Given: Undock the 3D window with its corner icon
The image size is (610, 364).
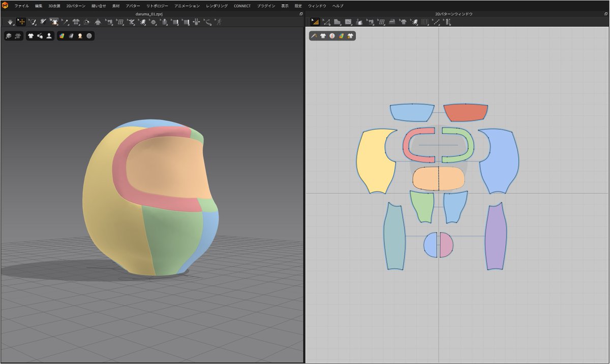Looking at the screenshot, I should click(301, 14).
